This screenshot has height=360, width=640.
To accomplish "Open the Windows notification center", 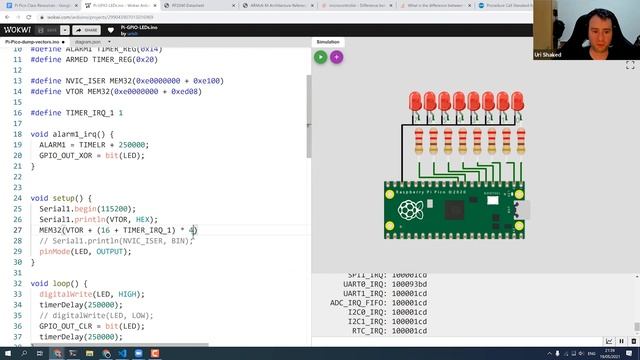I will (629, 353).
